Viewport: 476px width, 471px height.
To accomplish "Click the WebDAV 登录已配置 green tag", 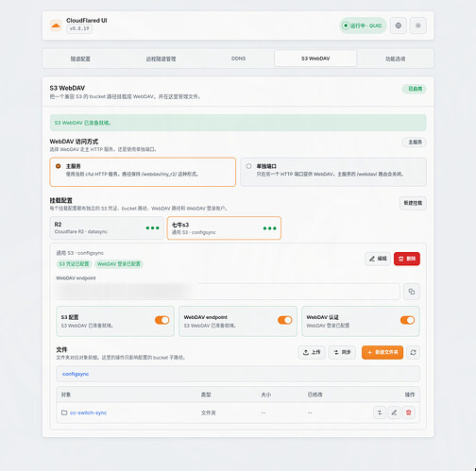I will (x=119, y=263).
